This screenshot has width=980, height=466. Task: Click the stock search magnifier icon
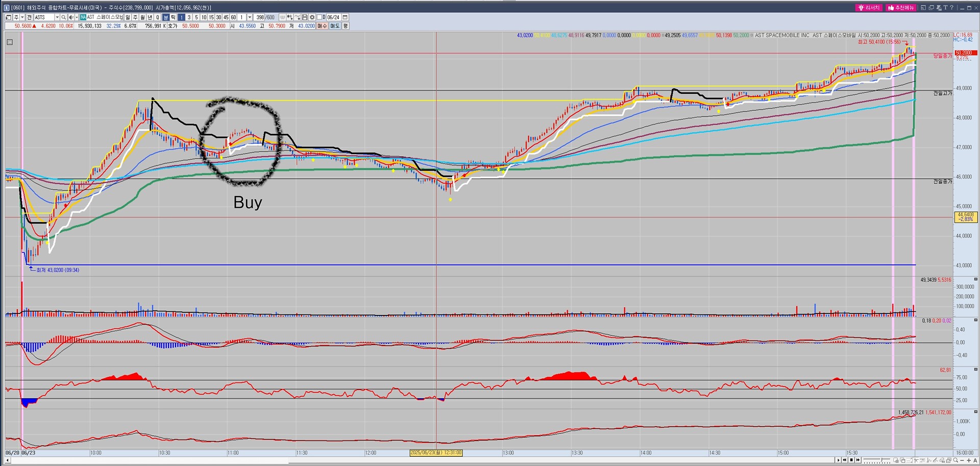(x=63, y=17)
